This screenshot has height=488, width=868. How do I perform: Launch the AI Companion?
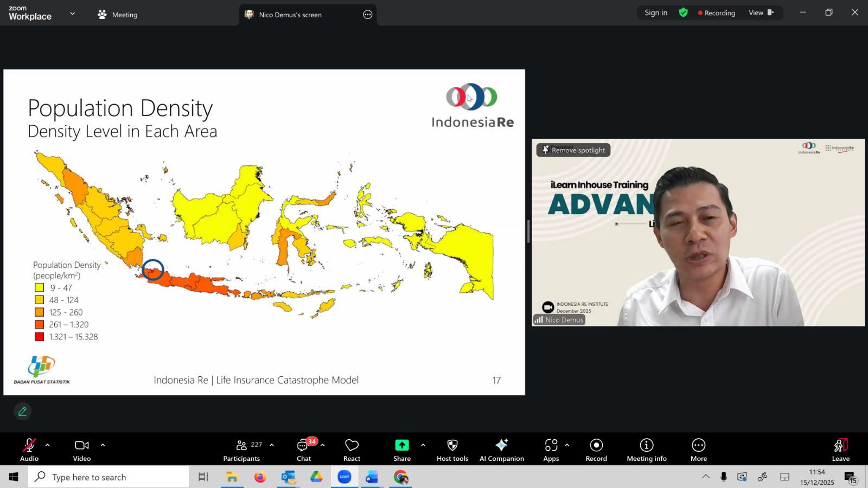[x=501, y=450]
